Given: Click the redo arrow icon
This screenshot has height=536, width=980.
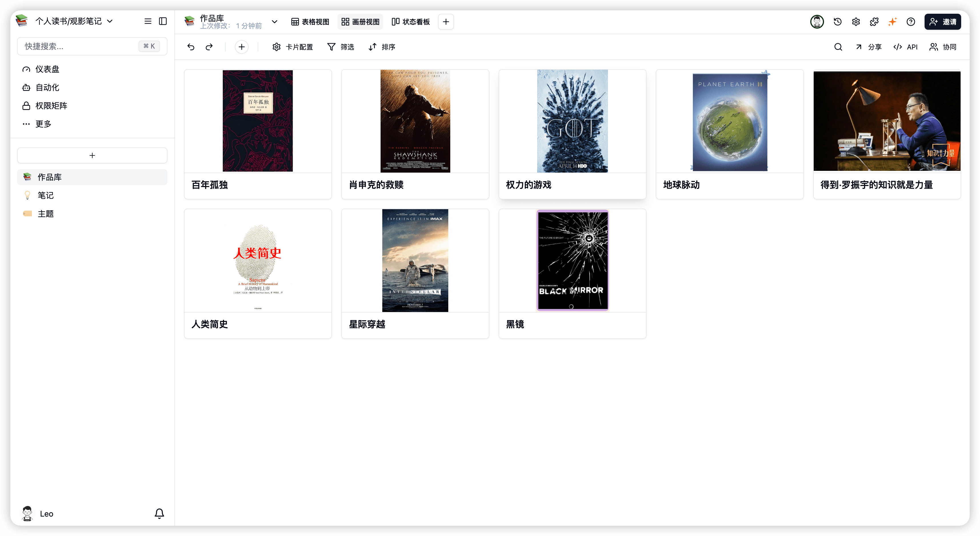Looking at the screenshot, I should coord(209,47).
